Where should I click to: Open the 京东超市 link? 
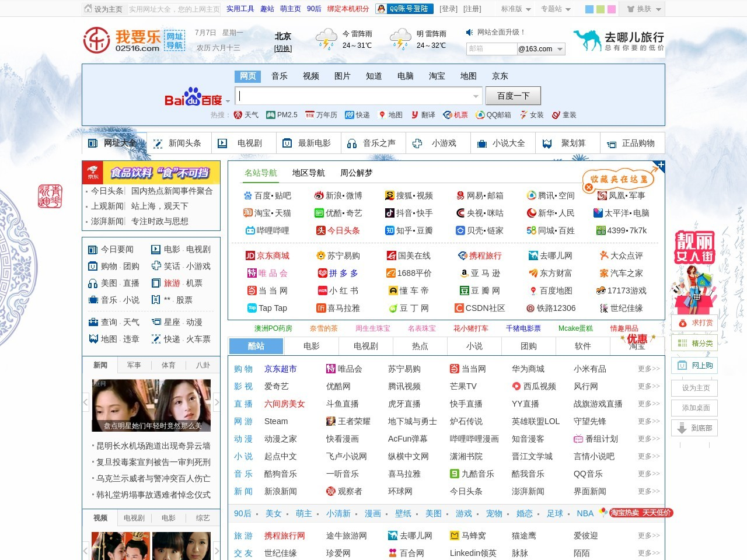tap(281, 369)
